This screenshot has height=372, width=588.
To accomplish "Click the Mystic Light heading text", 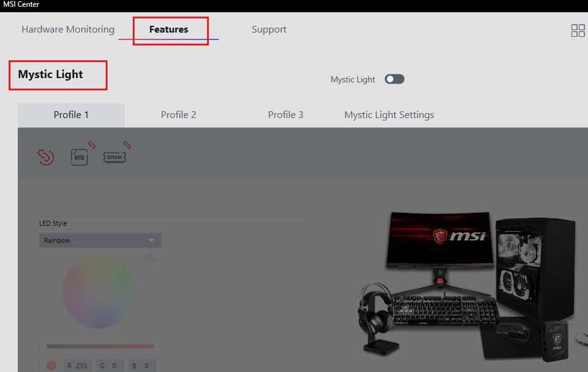I will 50,74.
